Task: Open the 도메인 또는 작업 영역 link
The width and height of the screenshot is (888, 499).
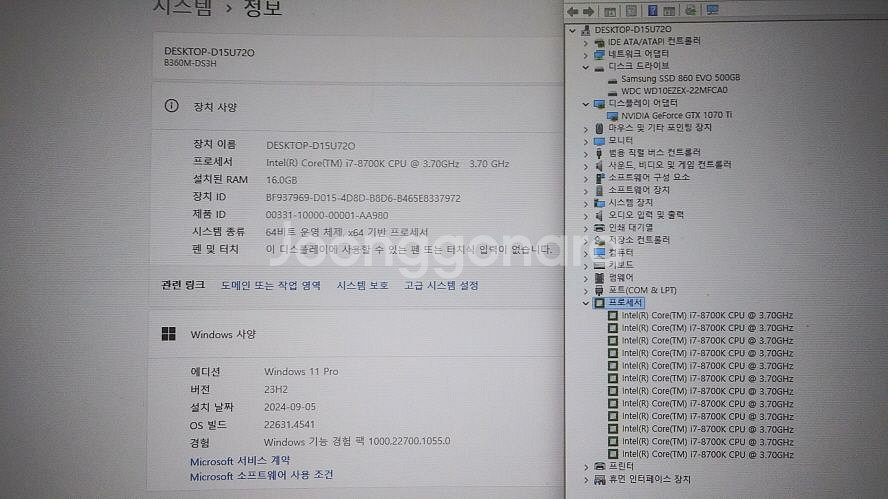Action: [271, 285]
